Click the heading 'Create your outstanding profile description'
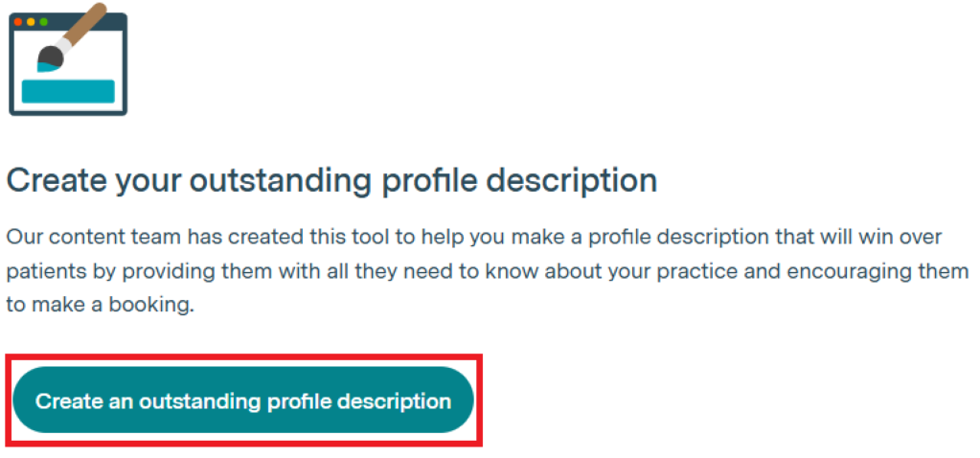Screen dimensions: 980x458 (331, 180)
